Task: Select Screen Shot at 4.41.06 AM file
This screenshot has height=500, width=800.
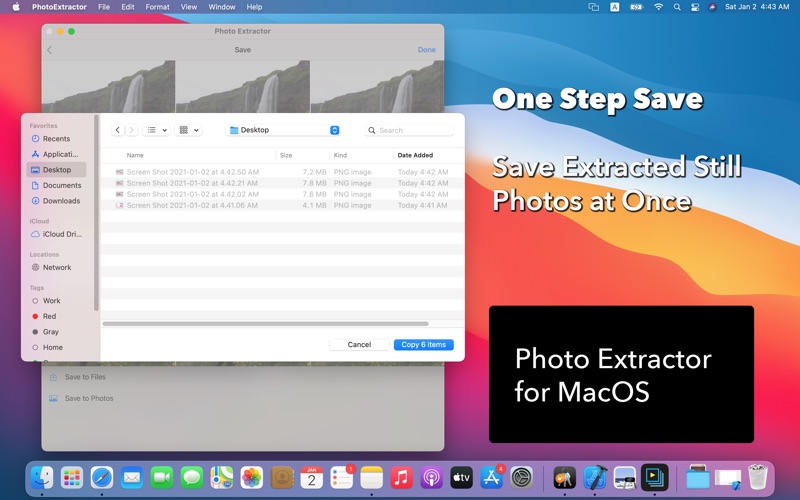Action: pos(282,206)
